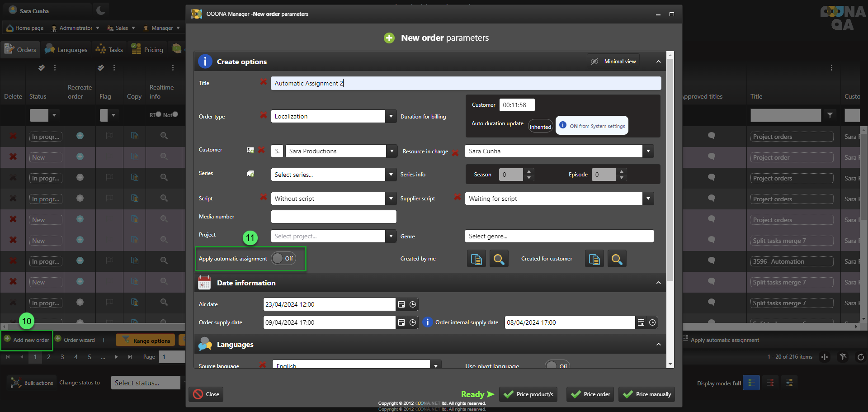Toggle Apply automatic assignment switch
This screenshot has height=412, width=868.
click(283, 259)
